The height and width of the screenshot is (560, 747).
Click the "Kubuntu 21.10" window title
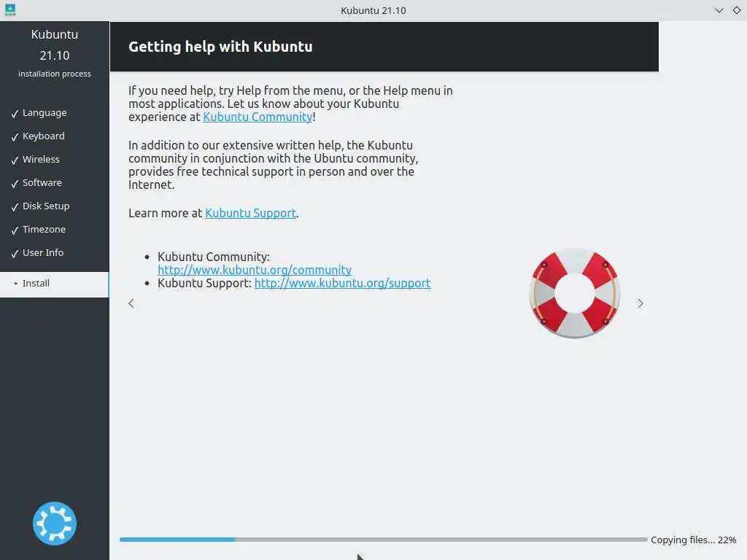(x=373, y=10)
